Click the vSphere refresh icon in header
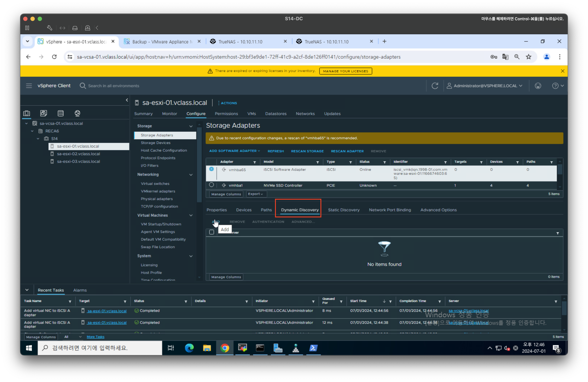The width and height of the screenshot is (588, 382). pyautogui.click(x=435, y=86)
